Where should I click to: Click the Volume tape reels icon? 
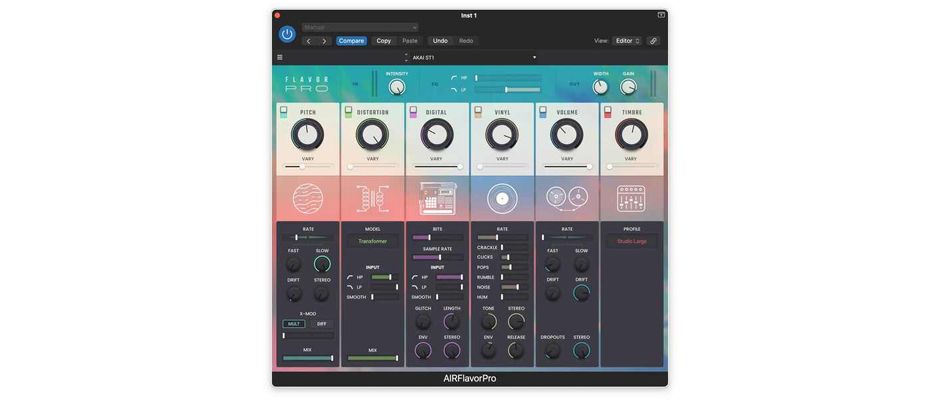pyautogui.click(x=567, y=199)
